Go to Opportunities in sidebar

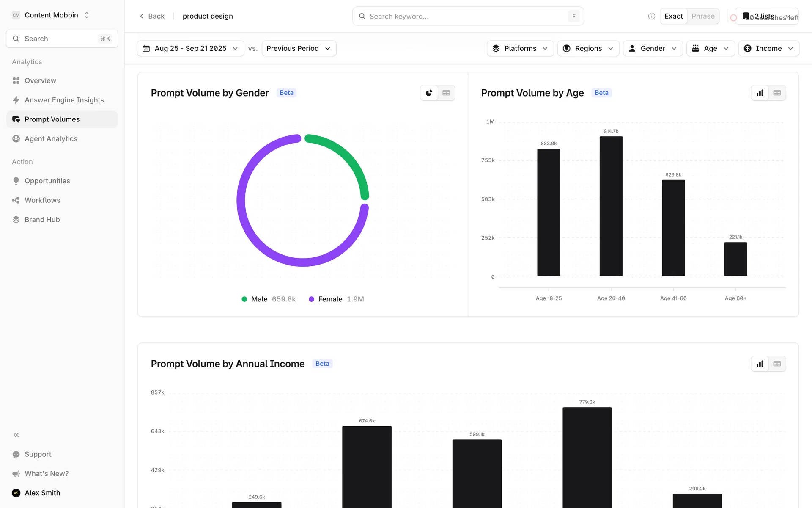tap(47, 181)
